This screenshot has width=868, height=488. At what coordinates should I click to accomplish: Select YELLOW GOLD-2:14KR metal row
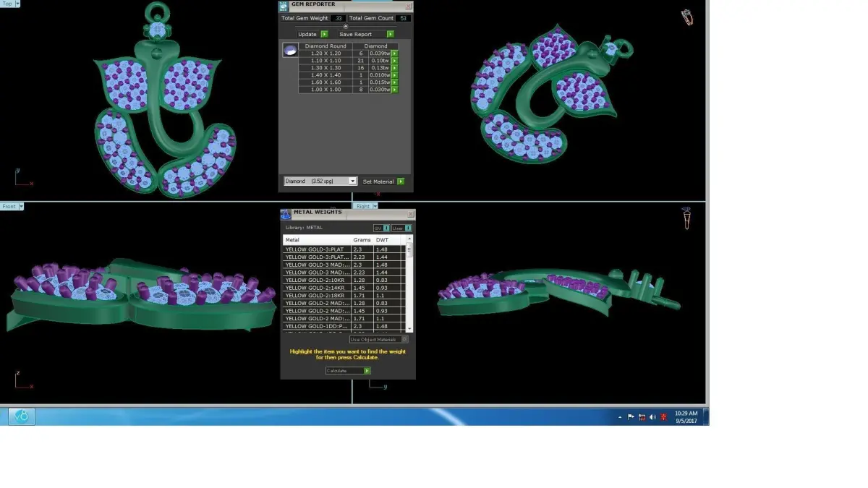[344, 288]
